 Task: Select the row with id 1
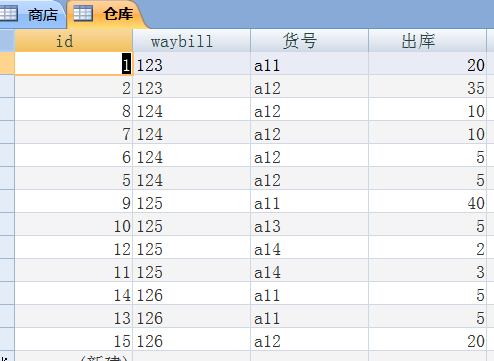click(7, 63)
